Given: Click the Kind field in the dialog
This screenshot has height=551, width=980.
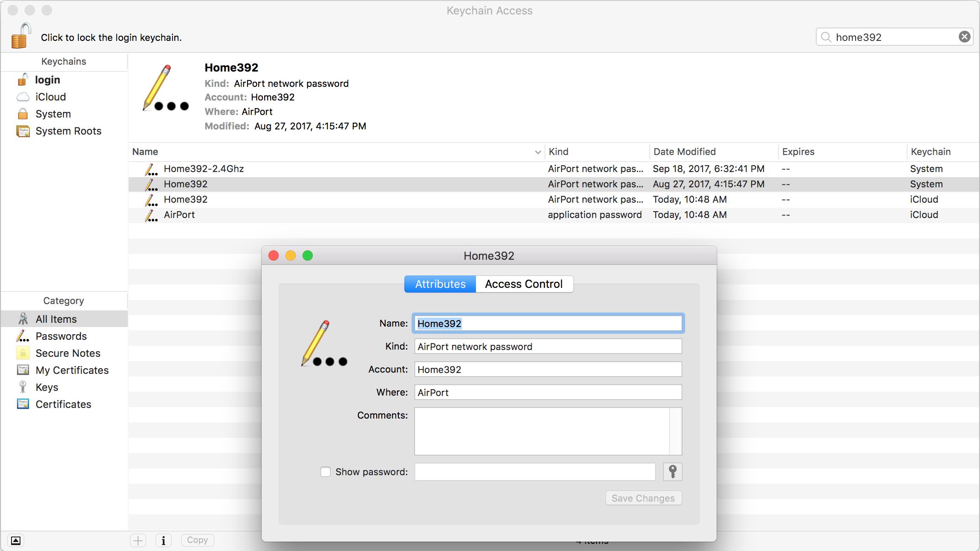Looking at the screenshot, I should (548, 347).
